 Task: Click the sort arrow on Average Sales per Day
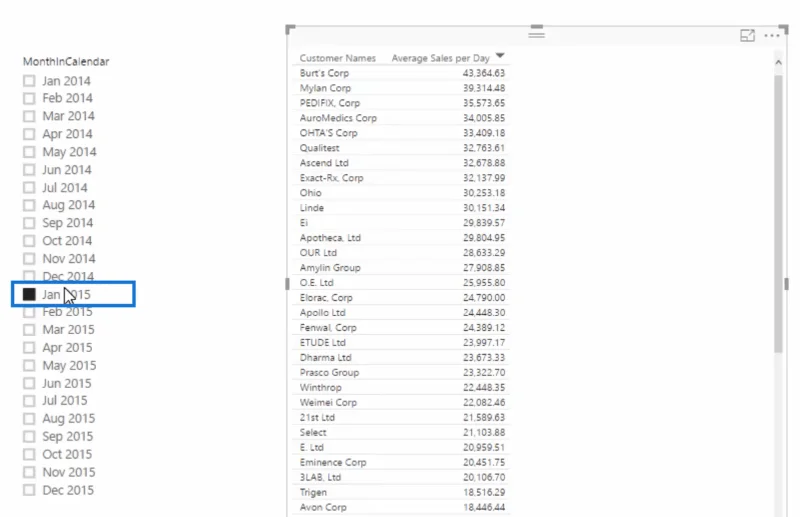coord(500,56)
